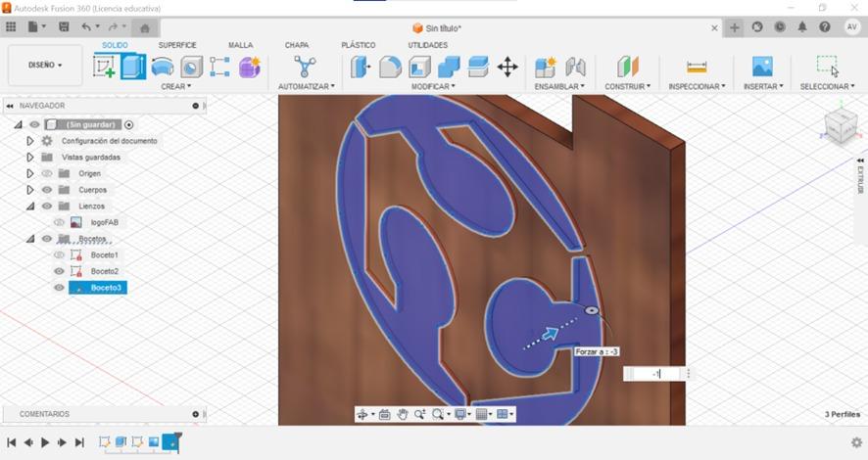This screenshot has height=460, width=868.
Task: Open the File menu icon
Action: click(36, 26)
